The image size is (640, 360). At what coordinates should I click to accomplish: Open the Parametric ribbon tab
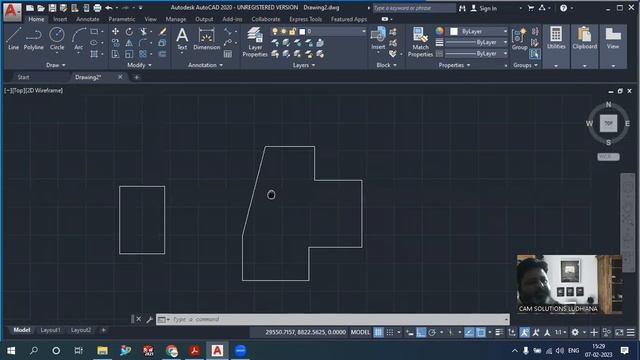[x=122, y=19]
